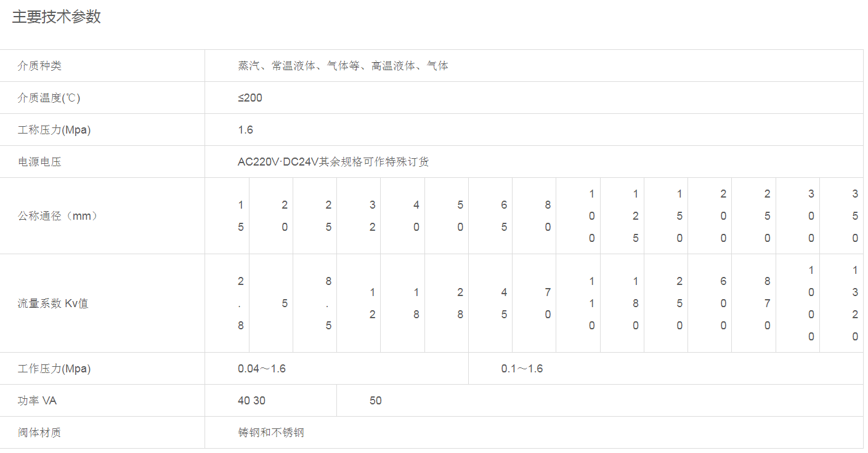Click the 铸钢和不锈钢 valve material text
The height and width of the screenshot is (453, 868).
271,433
